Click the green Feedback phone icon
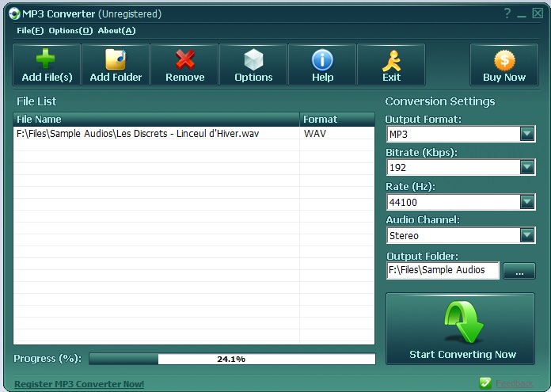This screenshot has height=392, width=551. click(x=485, y=382)
